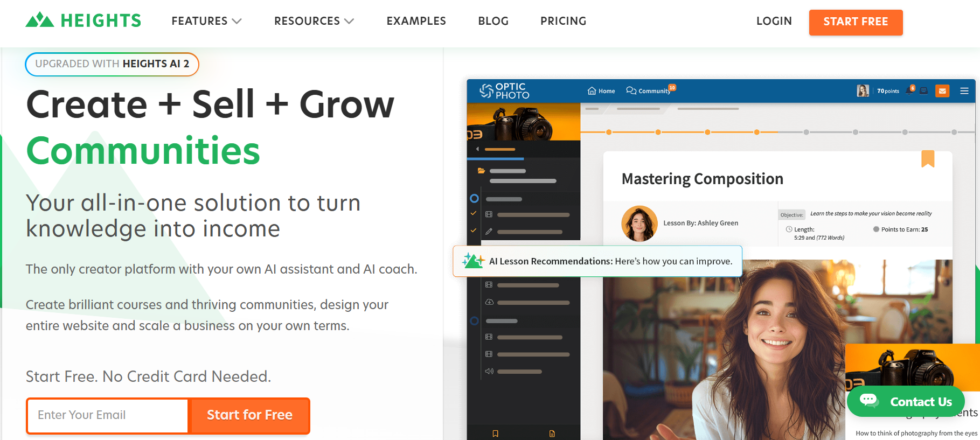Screen dimensions: 980x440
Task: Open the Pricing page
Action: (563, 21)
